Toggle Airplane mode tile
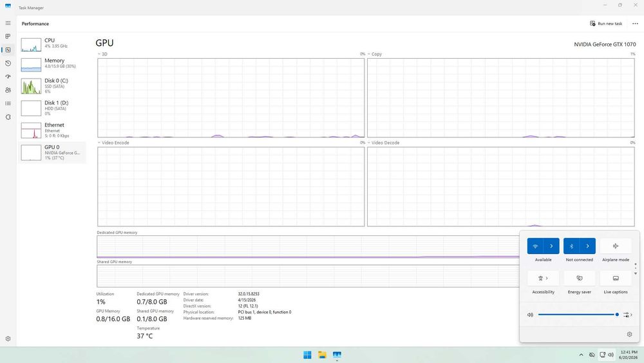 tap(615, 246)
